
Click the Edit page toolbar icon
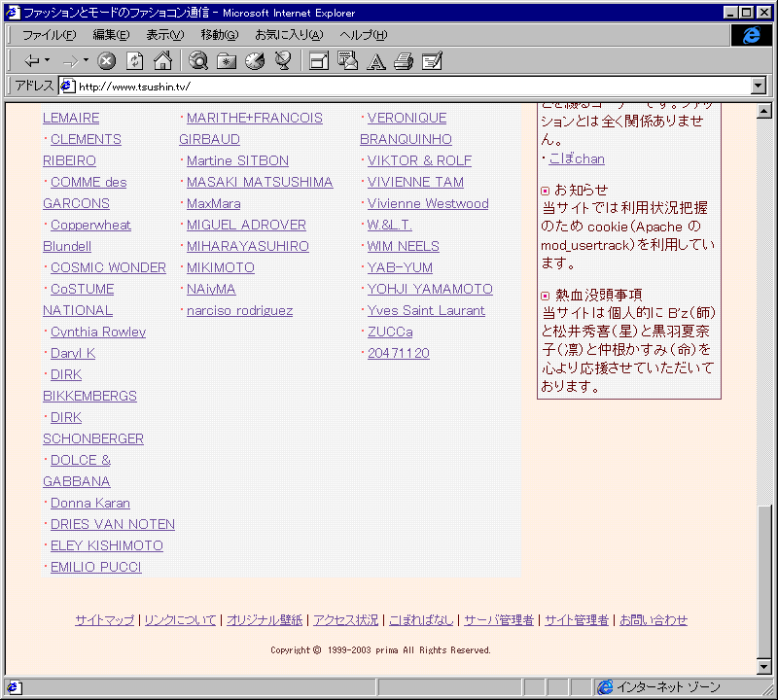[432, 61]
